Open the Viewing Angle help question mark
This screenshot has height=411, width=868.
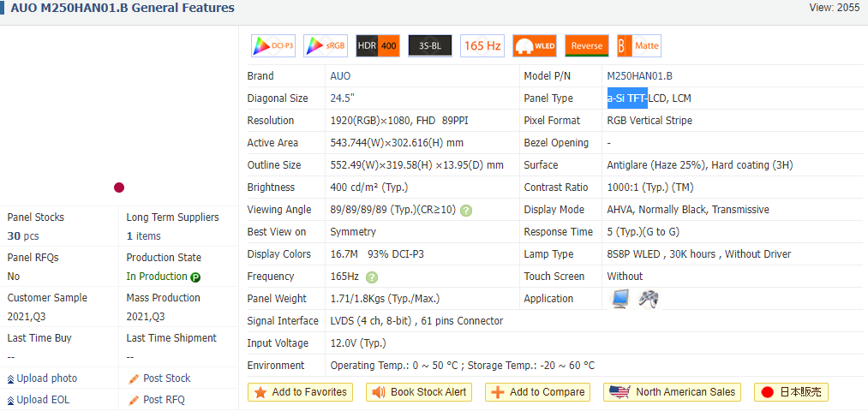(x=467, y=210)
